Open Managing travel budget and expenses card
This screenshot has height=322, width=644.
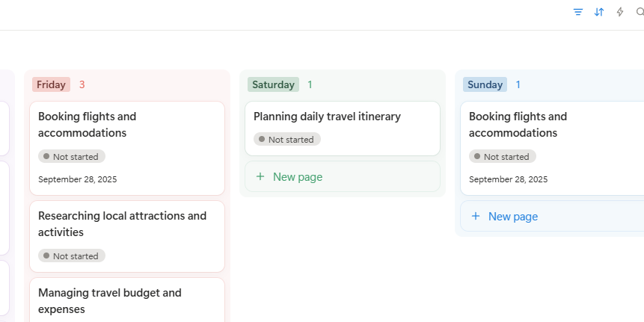click(127, 301)
